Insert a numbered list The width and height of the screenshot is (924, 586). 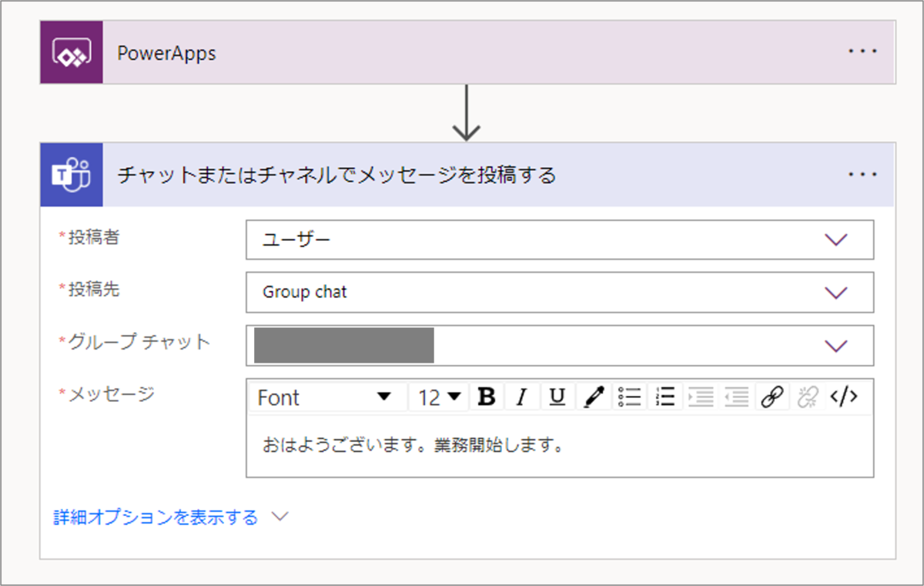tap(665, 397)
